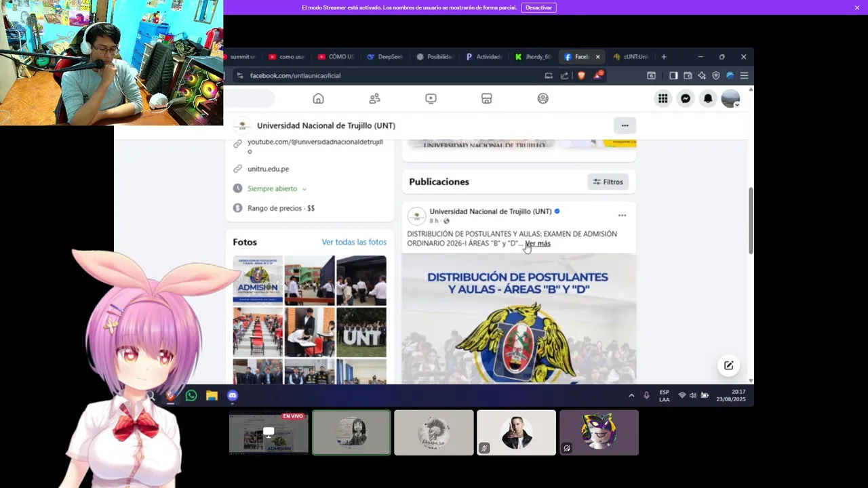Select the participant tile with muted mic badge
Screen dimensions: 868x488
pyautogui.click(x=516, y=432)
